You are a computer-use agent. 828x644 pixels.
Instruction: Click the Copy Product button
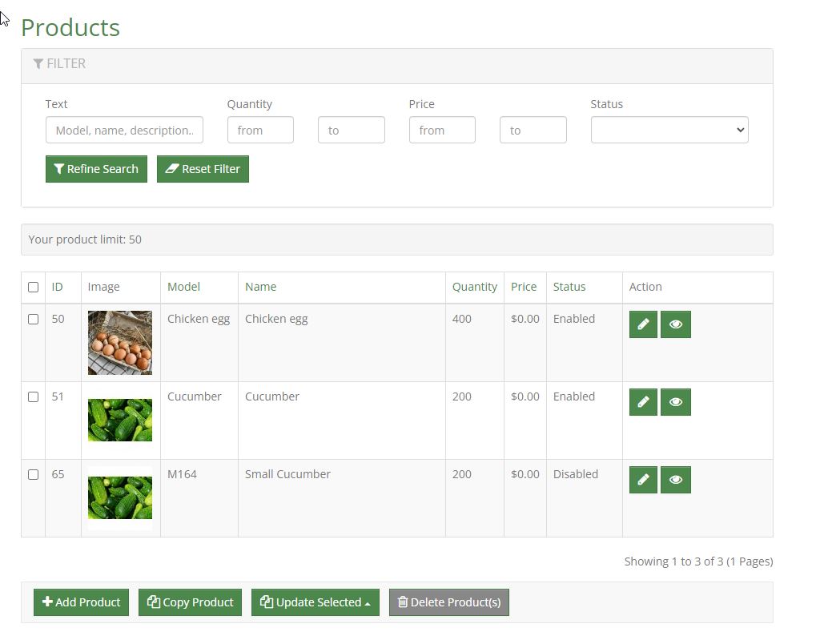191,602
